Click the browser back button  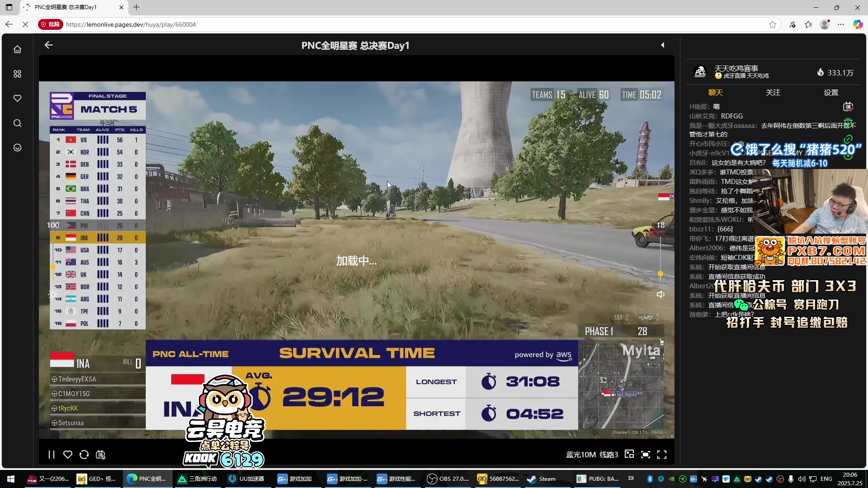coord(9,24)
